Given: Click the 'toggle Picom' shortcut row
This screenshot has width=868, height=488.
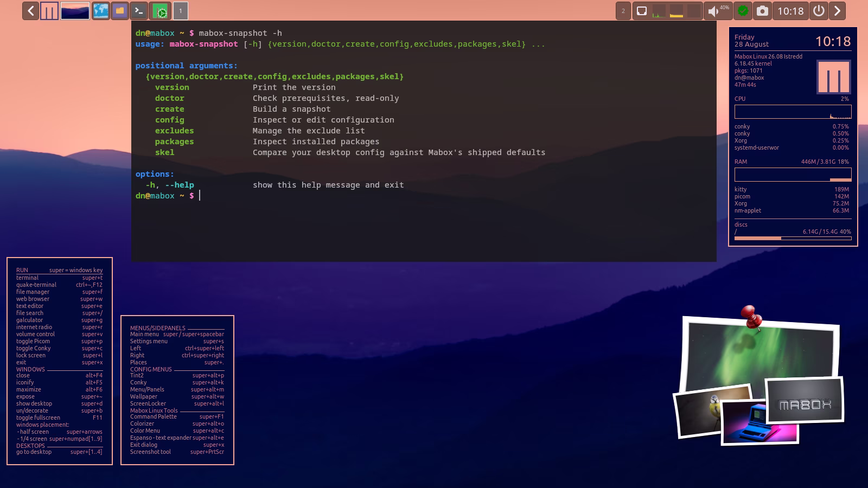Looking at the screenshot, I should pyautogui.click(x=59, y=341).
